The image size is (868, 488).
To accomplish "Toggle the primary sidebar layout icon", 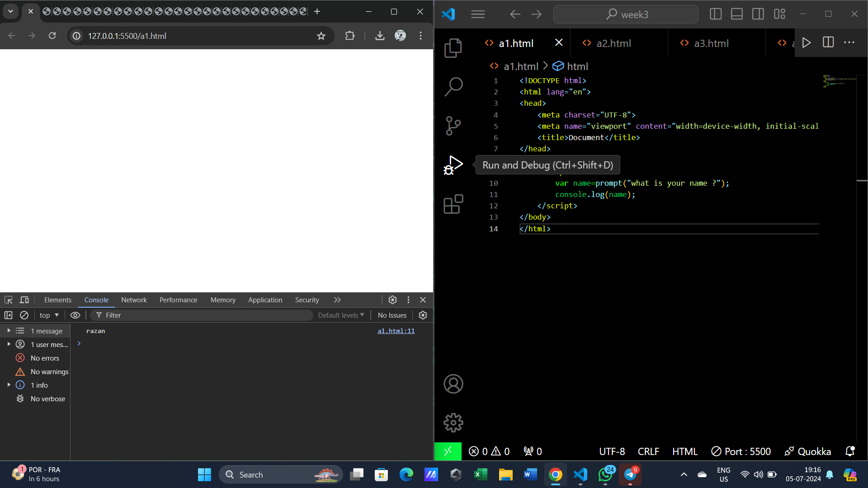I will 716,14.
